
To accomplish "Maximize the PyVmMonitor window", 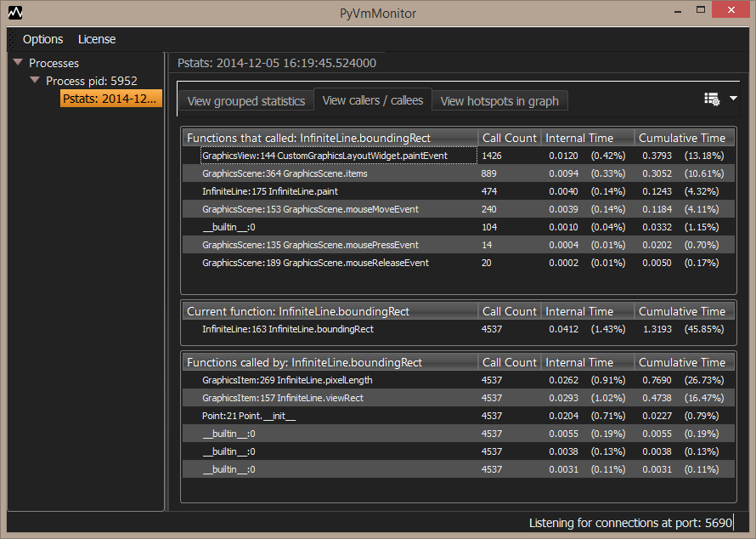I will pos(701,9).
